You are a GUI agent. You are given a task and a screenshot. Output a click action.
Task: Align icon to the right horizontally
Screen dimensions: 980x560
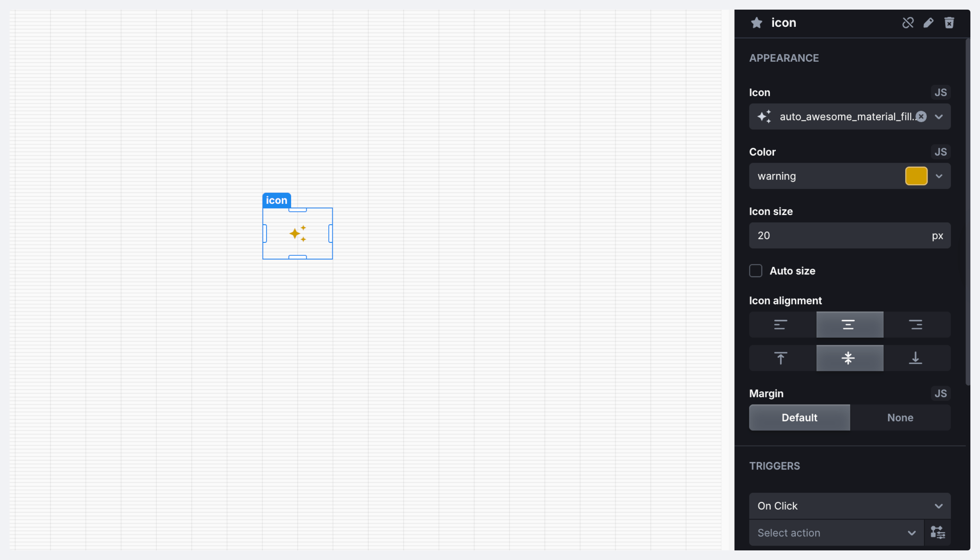coord(916,324)
